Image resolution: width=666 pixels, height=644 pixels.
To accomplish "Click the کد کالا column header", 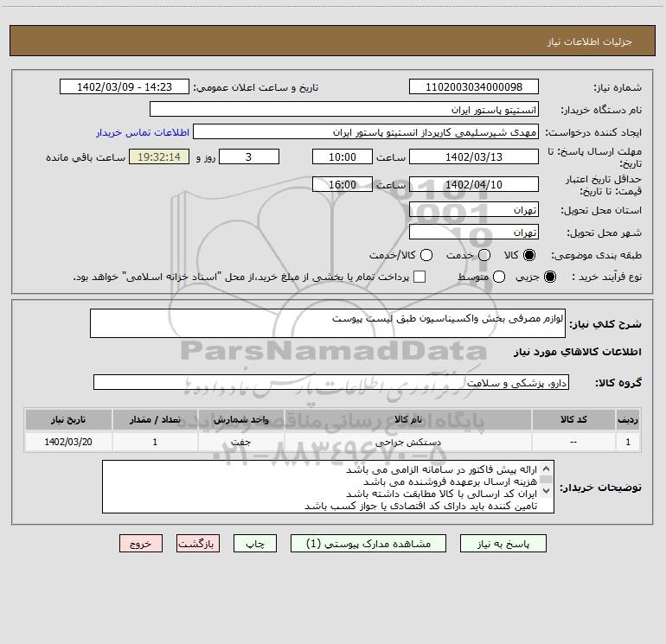I will coord(573,419).
